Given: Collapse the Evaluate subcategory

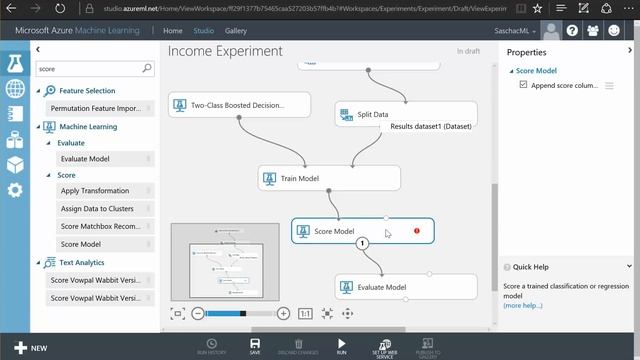Looking at the screenshot, I should 49,143.
